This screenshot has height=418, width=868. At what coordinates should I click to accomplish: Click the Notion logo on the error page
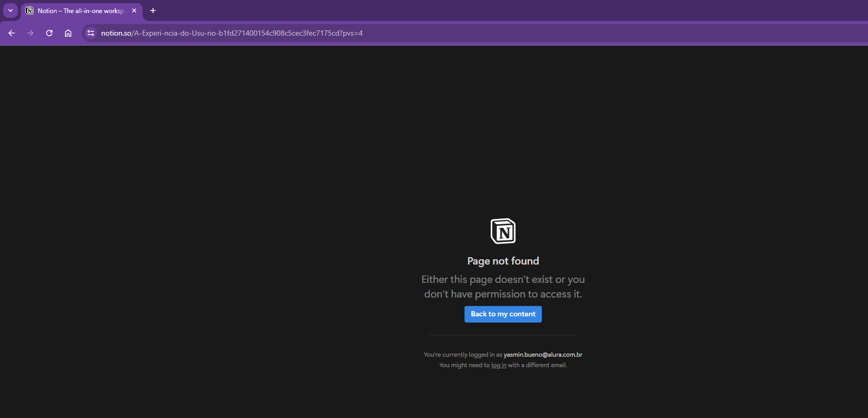click(x=503, y=231)
